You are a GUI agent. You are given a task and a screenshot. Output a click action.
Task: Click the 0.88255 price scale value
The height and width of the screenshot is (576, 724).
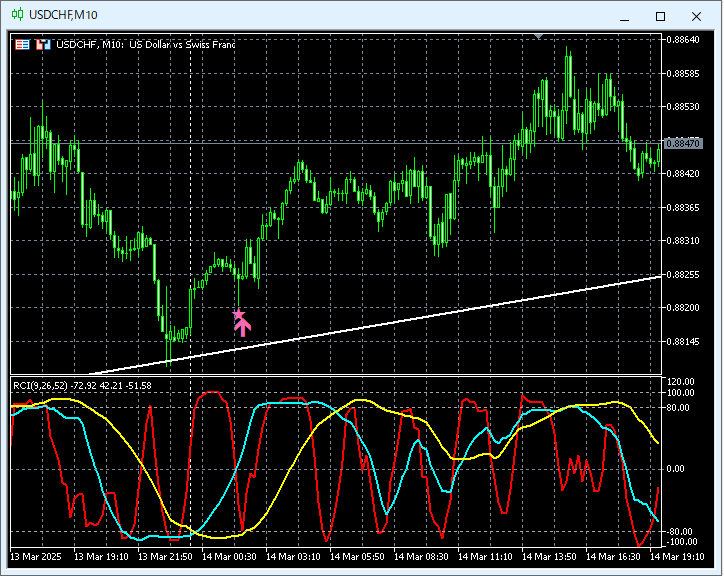click(683, 274)
